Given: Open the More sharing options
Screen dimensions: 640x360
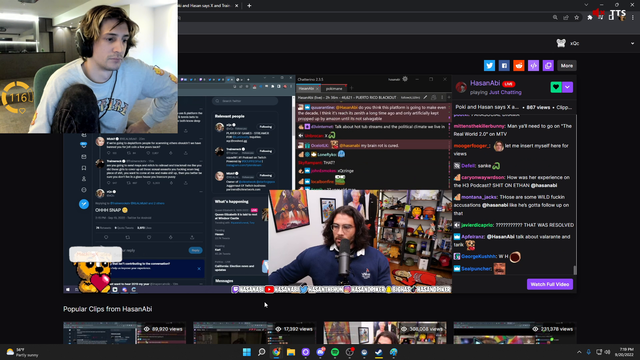Looking at the screenshot, I should point(567,65).
